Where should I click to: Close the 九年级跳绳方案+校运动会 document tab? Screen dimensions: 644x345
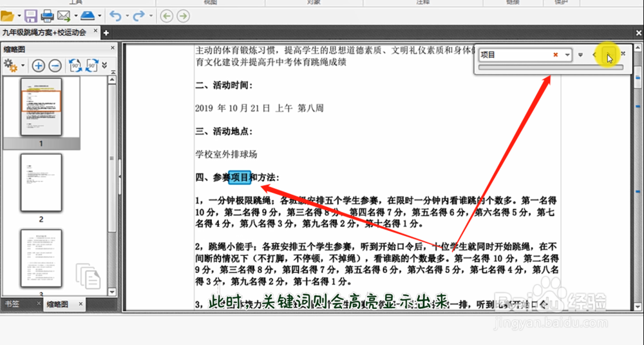95,31
